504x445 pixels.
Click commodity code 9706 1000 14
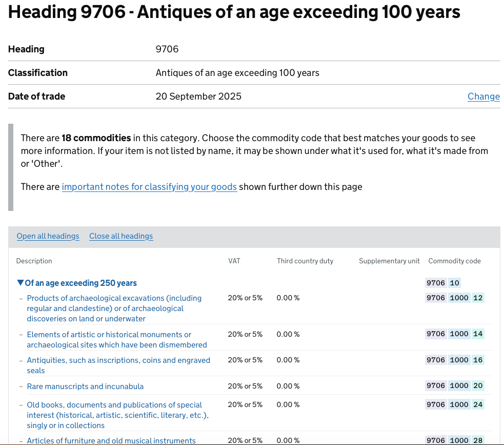(x=454, y=334)
